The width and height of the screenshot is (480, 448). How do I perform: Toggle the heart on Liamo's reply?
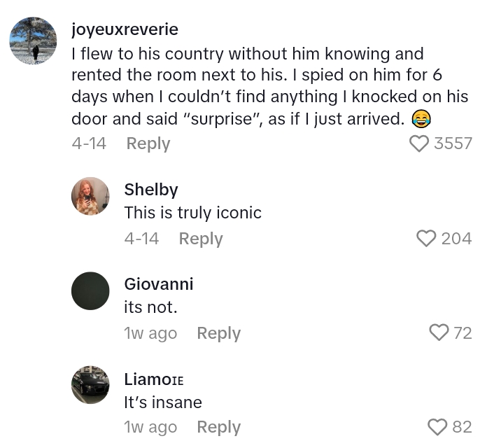pyautogui.click(x=437, y=427)
